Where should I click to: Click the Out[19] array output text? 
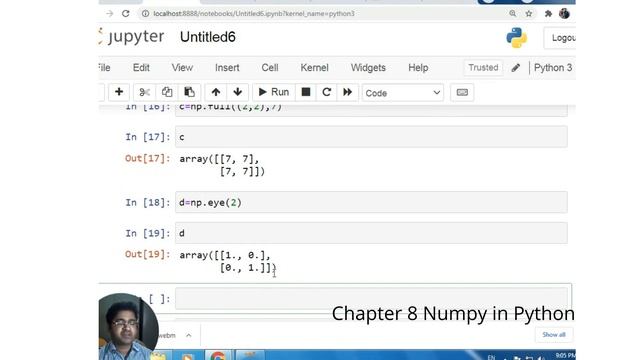pos(228,261)
